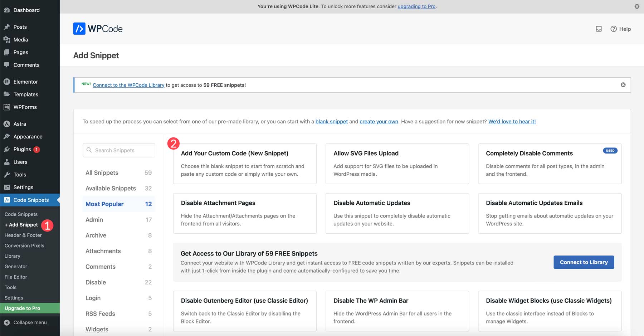Click inside the Search Snippets field
Viewport: 644px width, 336px height.
118,150
